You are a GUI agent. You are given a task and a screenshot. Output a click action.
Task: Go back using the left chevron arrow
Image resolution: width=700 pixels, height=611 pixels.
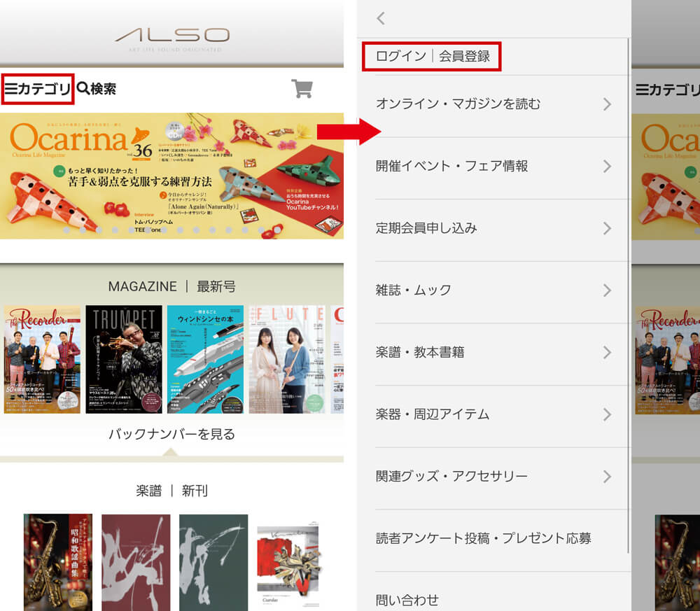pos(381,19)
